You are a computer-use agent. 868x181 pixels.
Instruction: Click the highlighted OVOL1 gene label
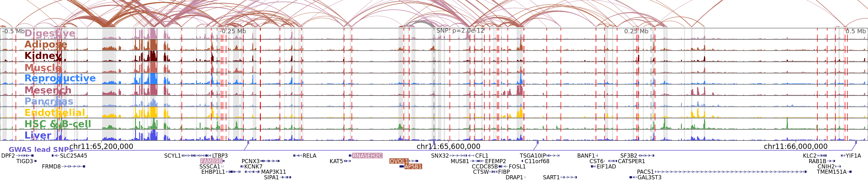point(399,161)
